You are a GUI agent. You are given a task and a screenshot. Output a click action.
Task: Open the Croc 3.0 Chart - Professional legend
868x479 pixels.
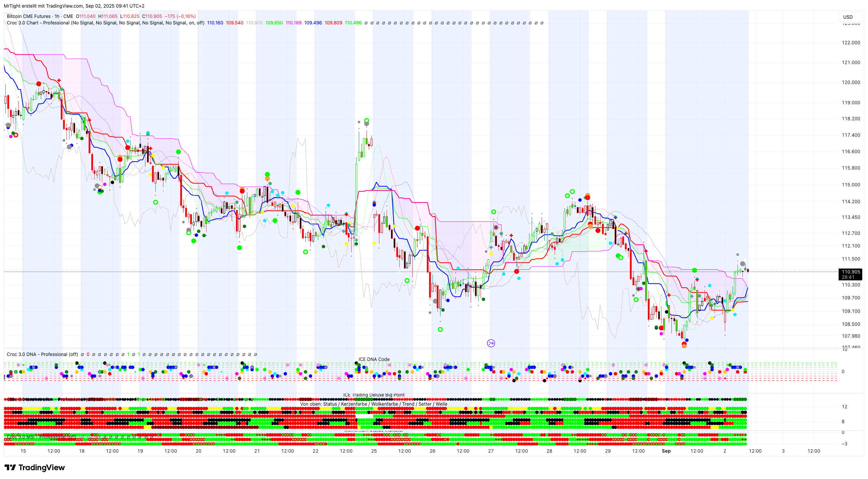38,23
